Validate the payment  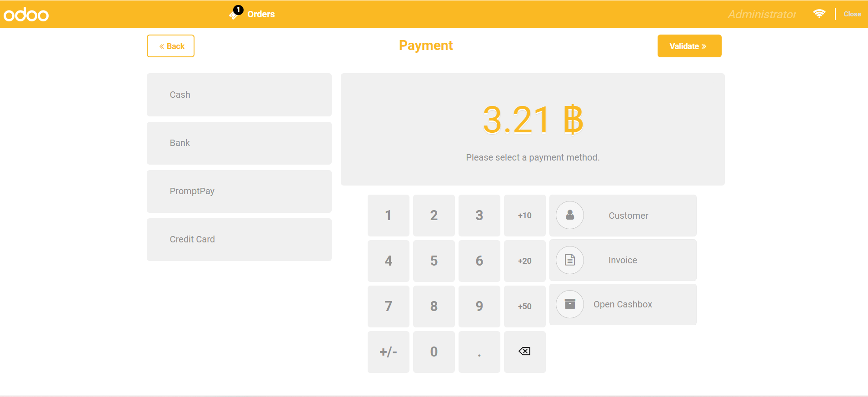[689, 46]
